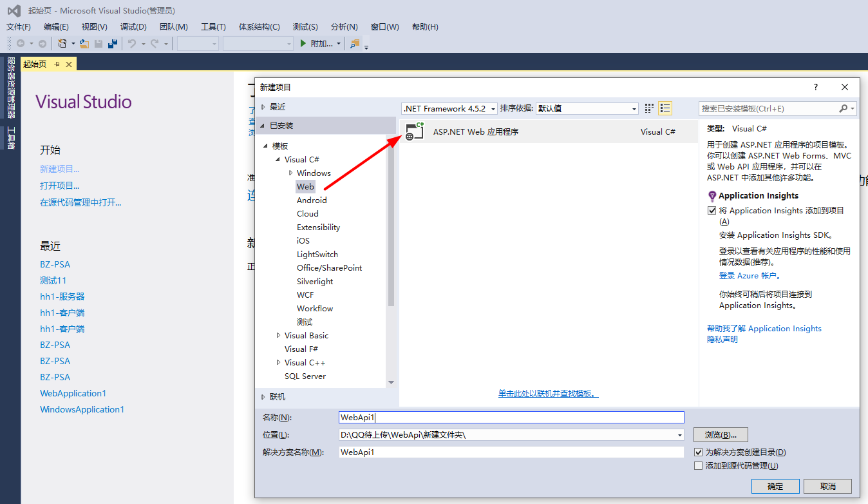The width and height of the screenshot is (868, 504).
Task: Expand the 联机 templates node
Action: coord(263,396)
